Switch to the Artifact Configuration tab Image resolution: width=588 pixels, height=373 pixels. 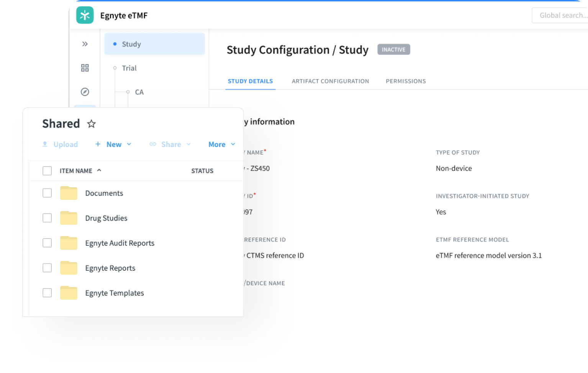[330, 81]
